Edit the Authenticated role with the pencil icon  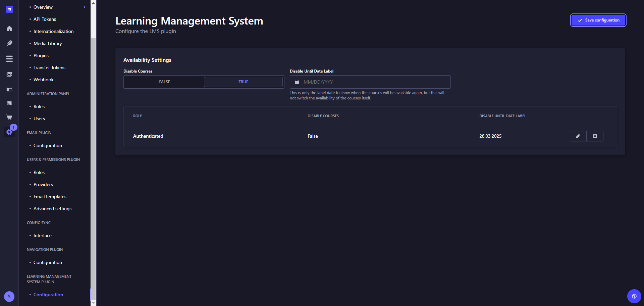pos(578,136)
